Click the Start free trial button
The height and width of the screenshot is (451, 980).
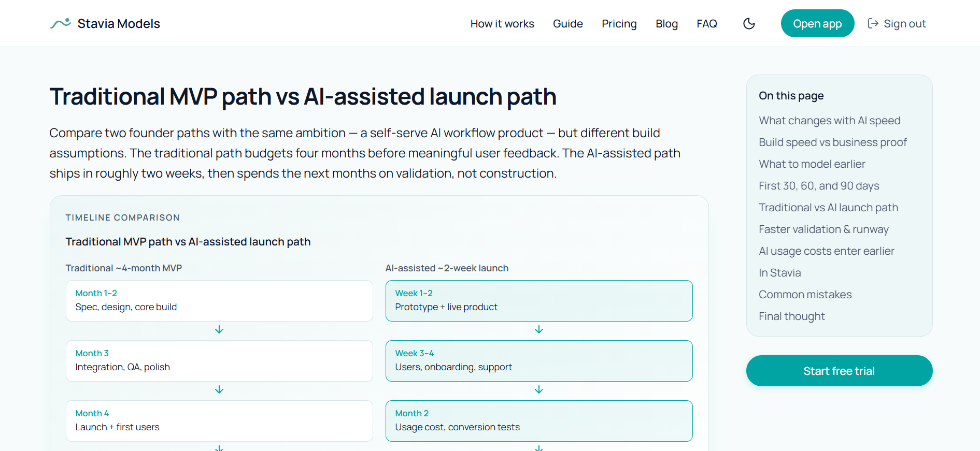pyautogui.click(x=839, y=371)
